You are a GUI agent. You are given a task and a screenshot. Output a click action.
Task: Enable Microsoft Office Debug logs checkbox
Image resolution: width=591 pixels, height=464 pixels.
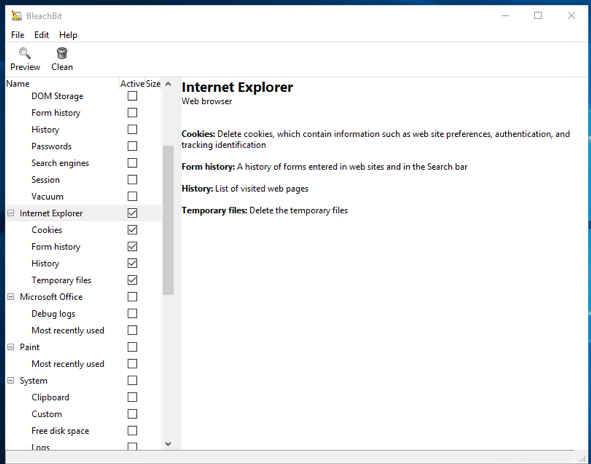tap(132, 314)
